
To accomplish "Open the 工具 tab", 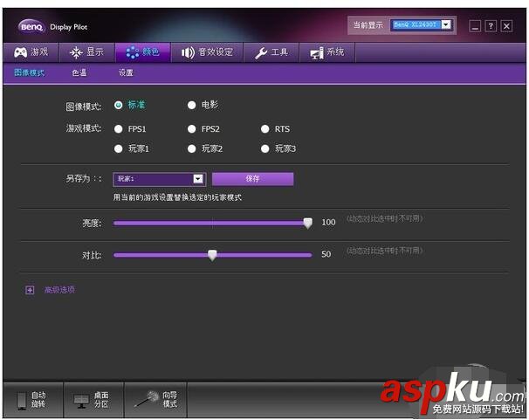I will point(271,52).
